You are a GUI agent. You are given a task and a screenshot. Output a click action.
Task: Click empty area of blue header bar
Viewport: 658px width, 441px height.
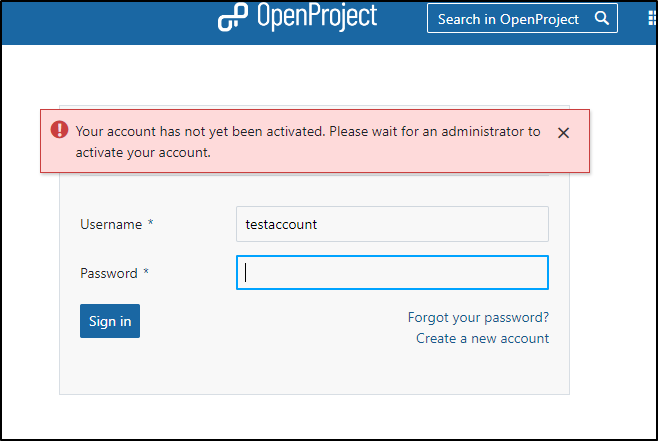(105, 21)
